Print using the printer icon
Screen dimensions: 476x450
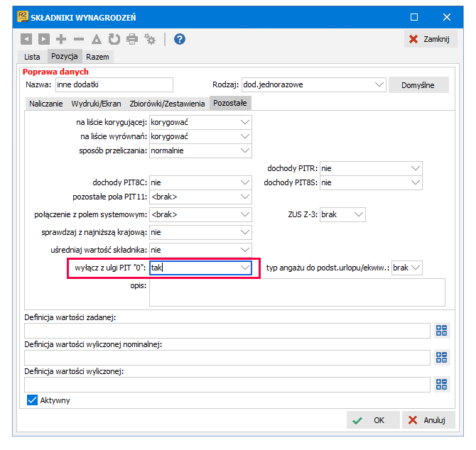tap(132, 39)
